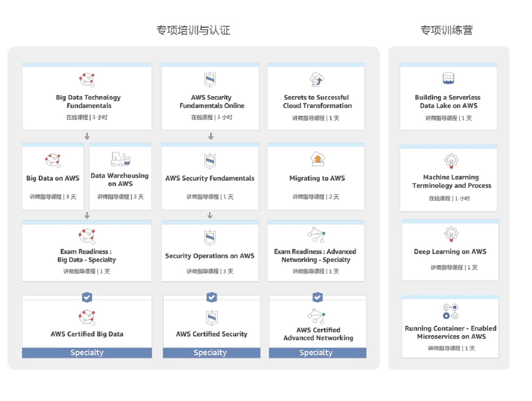532x401 pixels.
Task: Open Running Container-Enabled Microservices on AWS title
Action: pos(451,332)
